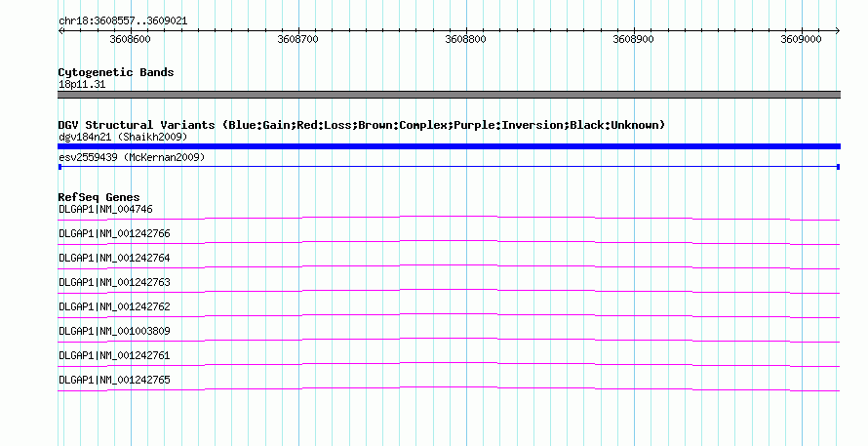Select the Cytogenetic Bands track title
Image resolution: width=868 pixels, height=446 pixels.
coord(116,72)
